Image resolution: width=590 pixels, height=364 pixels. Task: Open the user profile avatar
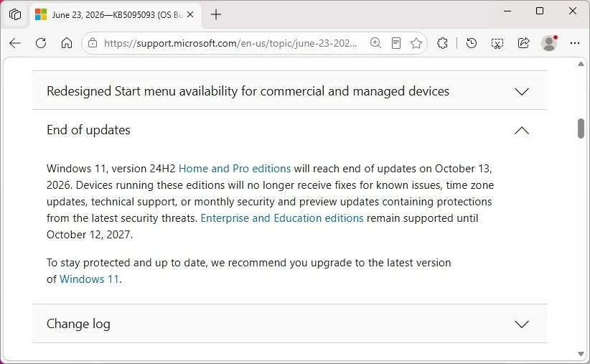(x=549, y=43)
